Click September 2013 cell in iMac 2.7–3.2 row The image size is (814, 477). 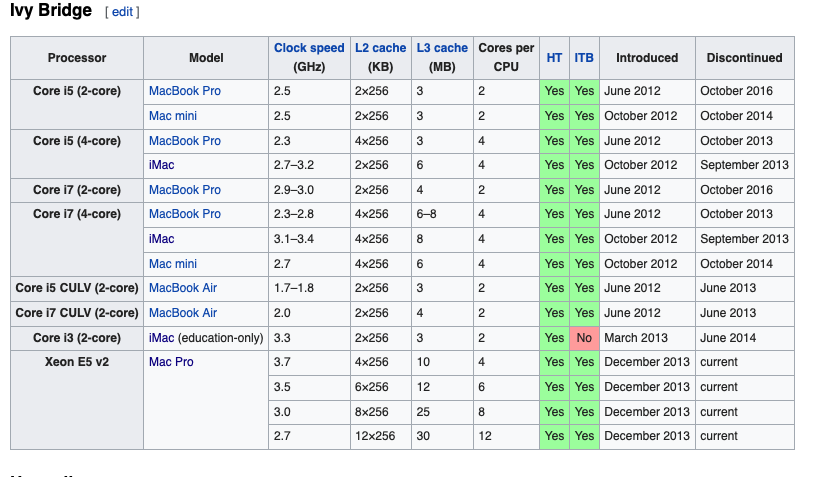(744, 165)
